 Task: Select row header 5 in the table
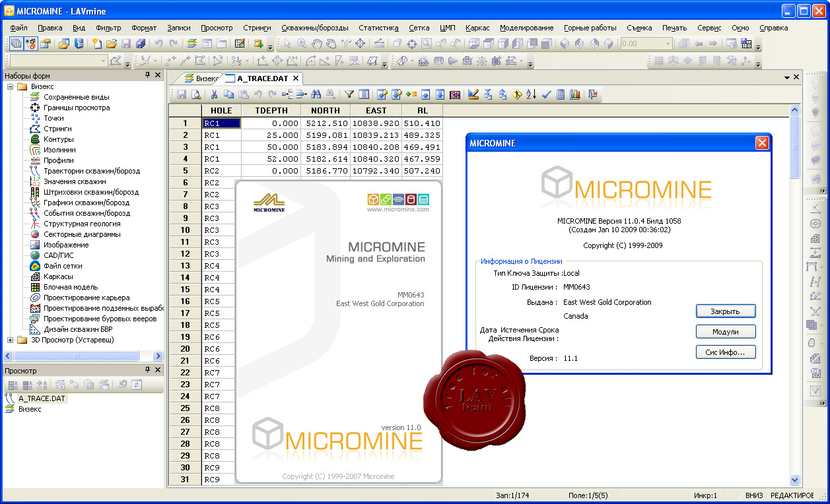tap(186, 170)
